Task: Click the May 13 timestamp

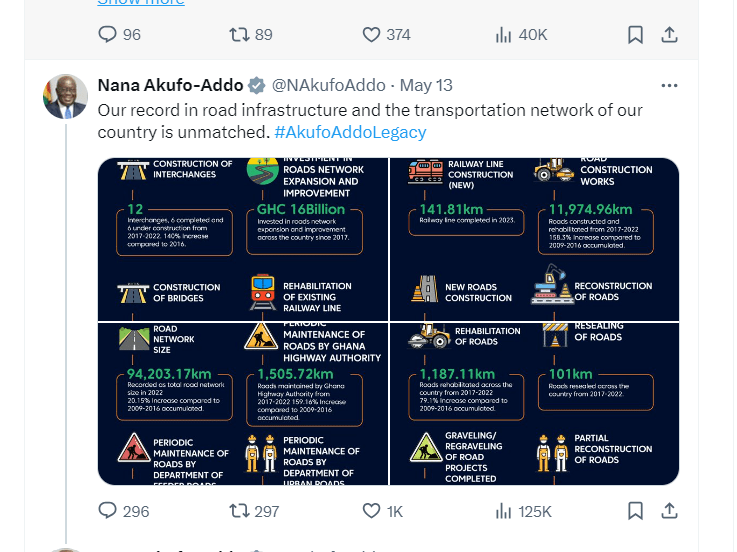Action: [426, 85]
